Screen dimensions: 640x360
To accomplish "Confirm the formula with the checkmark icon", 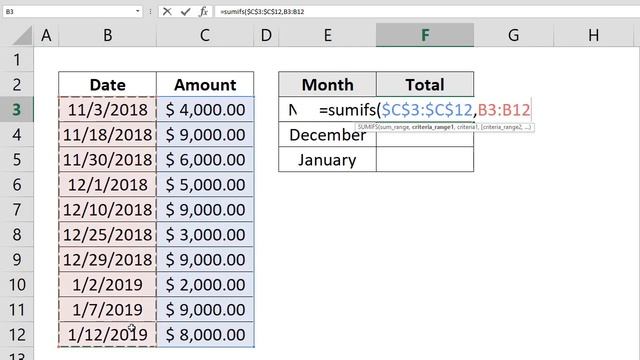I will [185, 11].
